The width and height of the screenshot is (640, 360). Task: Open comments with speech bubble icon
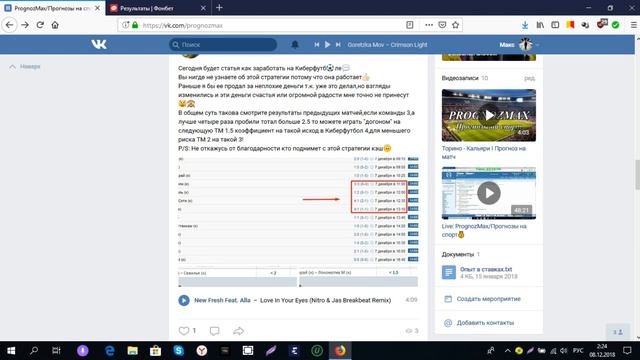[214, 331]
